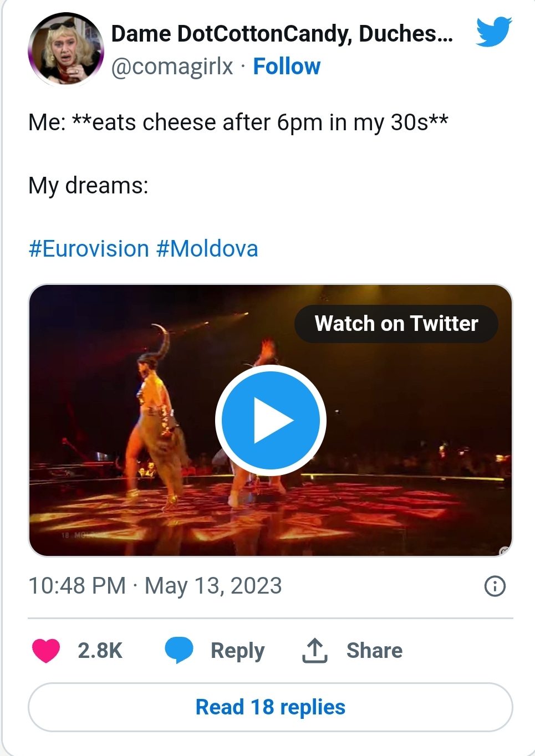The width and height of the screenshot is (535, 756).
Task: Like the tweet with the heart icon
Action: [46, 650]
